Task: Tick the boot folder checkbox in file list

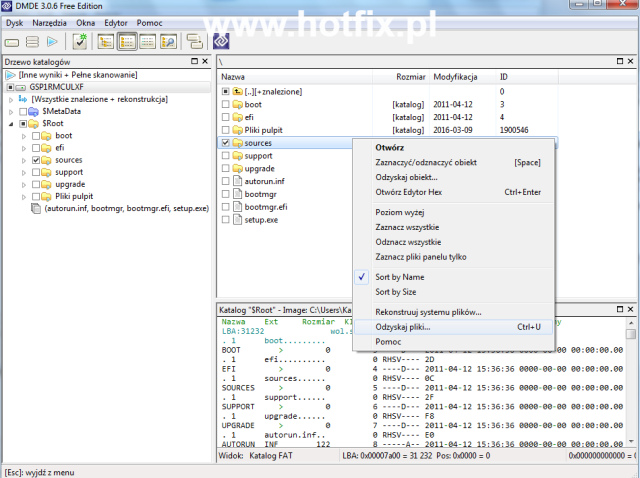Action: tap(225, 104)
